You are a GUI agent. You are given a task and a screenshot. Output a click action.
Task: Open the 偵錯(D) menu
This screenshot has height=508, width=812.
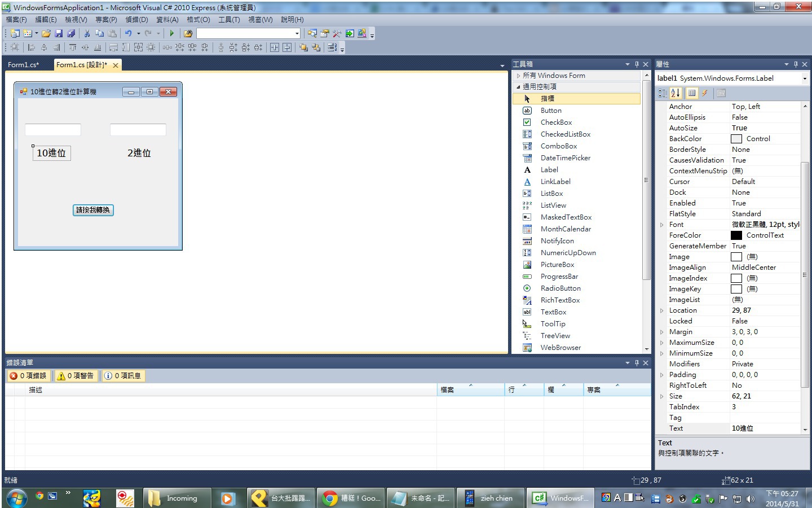(136, 20)
